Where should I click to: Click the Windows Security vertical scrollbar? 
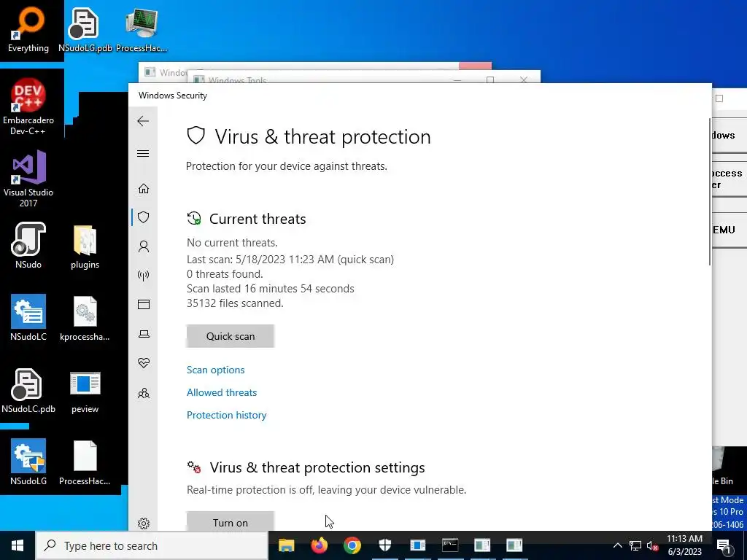pos(710,190)
